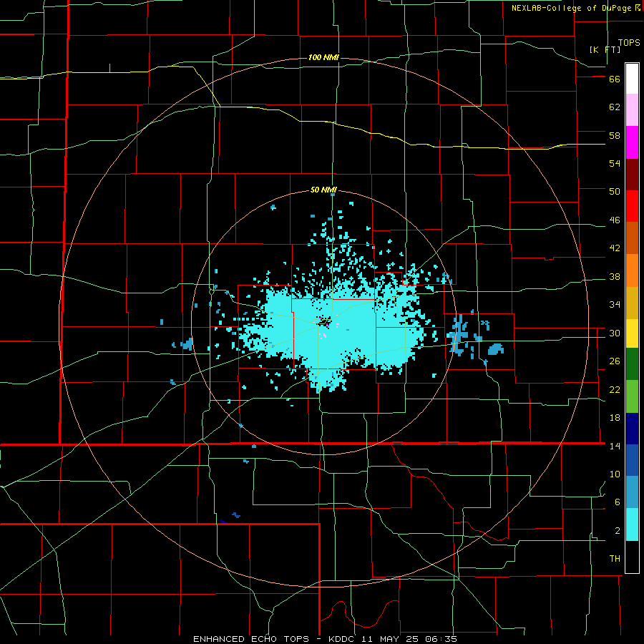Click the large cyan echo mass at radar center
This screenshot has height=644, width=644.
(333, 333)
